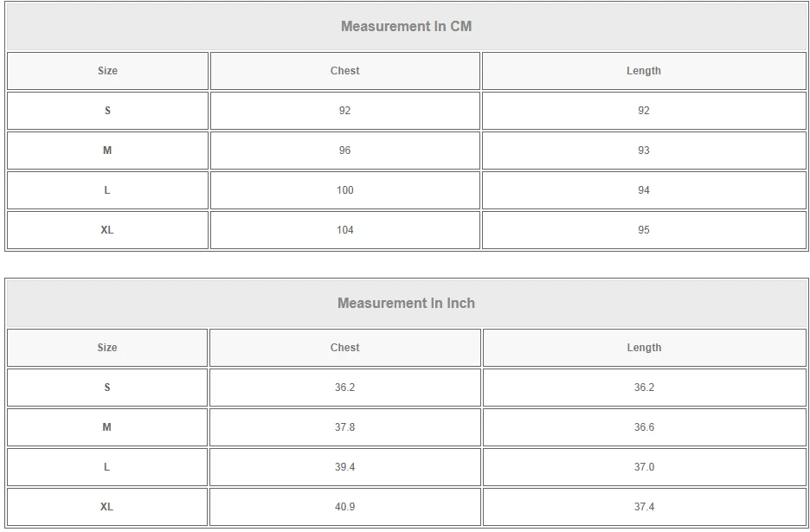Click the length value 37.0 for size L
810x532 pixels.
tap(644, 467)
